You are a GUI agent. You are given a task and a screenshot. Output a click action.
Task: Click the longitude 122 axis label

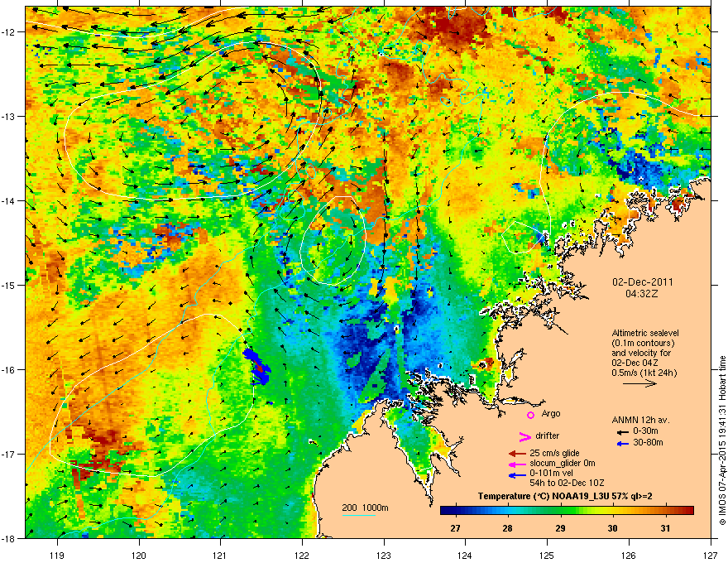302,555
